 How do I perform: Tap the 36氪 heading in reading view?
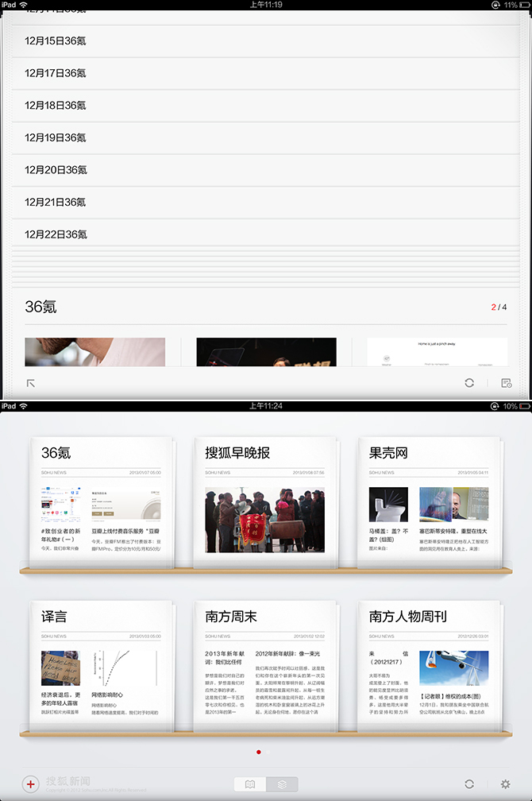pos(40,307)
